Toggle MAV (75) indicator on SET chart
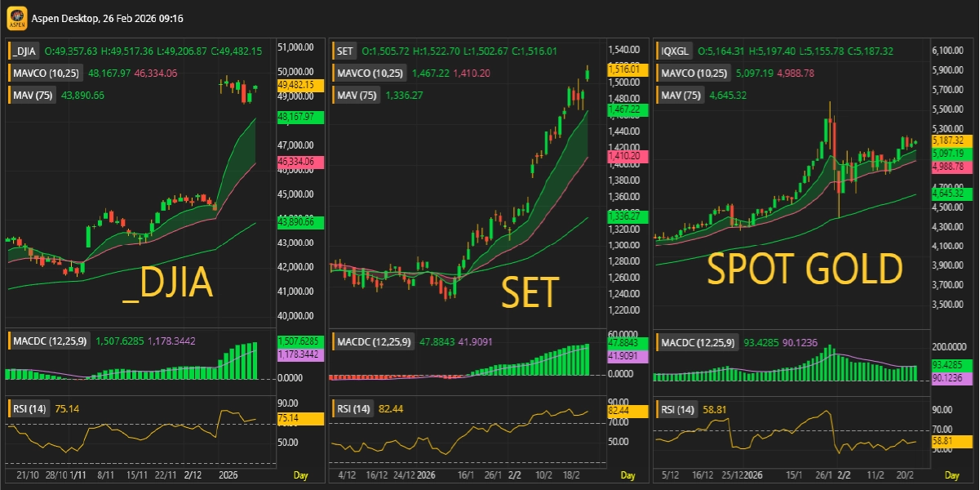 click(357, 96)
